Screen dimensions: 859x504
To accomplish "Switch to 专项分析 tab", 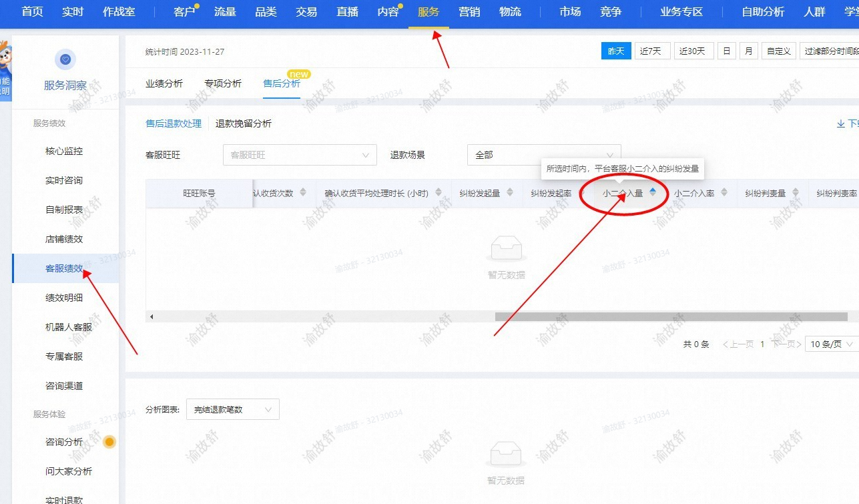I will pos(223,83).
